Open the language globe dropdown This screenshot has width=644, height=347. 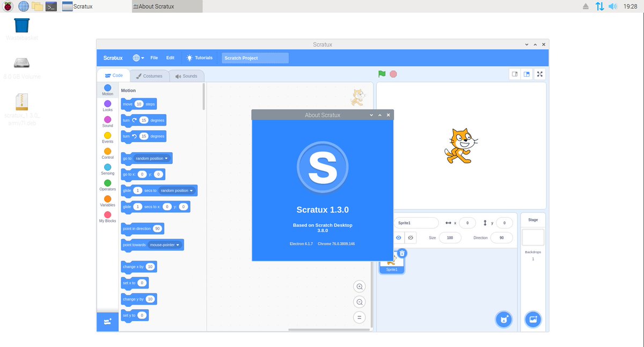138,58
